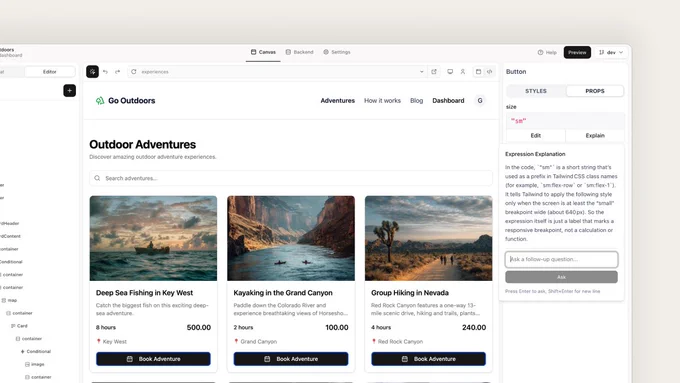
Task: Select the Canvas tab
Action: [x=263, y=52]
